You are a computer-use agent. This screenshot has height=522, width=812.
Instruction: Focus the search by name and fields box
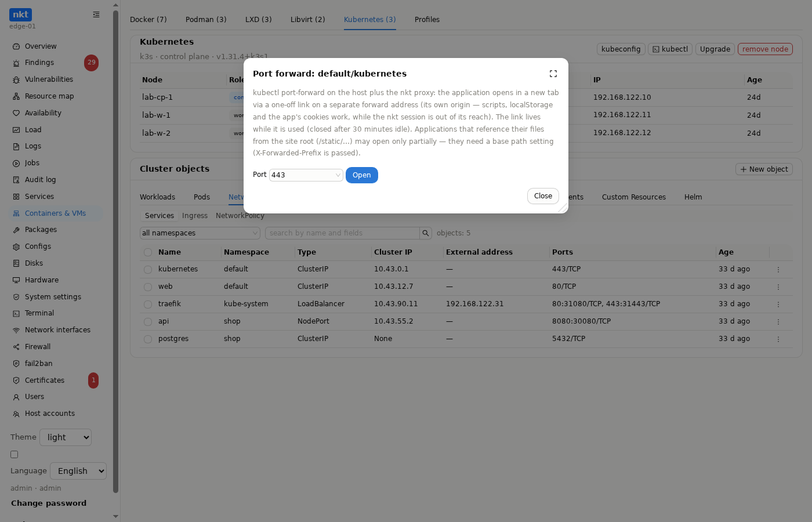(x=342, y=233)
